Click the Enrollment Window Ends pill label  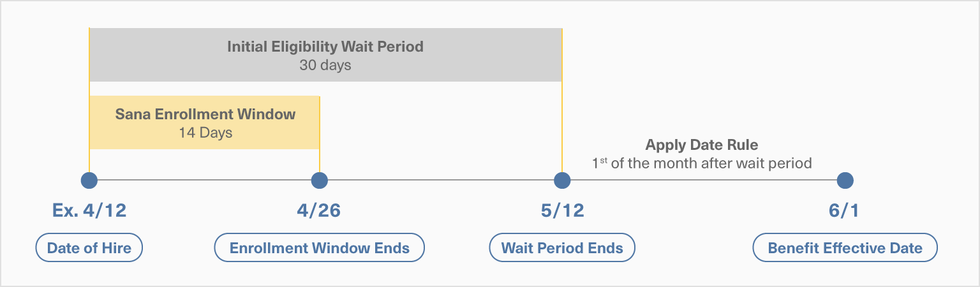319,248
